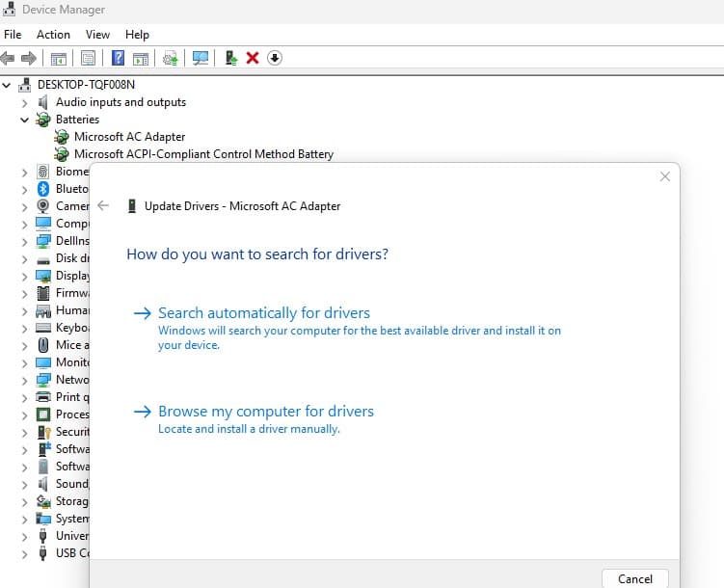Click the Update device driver toolbar icon
Image resolution: width=724 pixels, height=588 pixels.
(170, 58)
